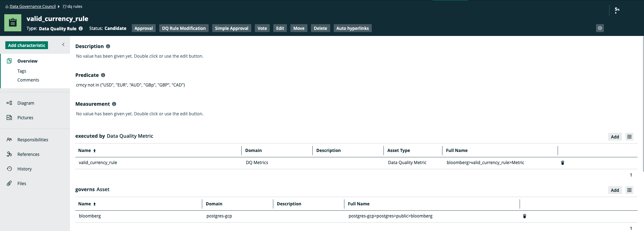This screenshot has height=231, width=644.
Task: Click the vertical page scrollbar
Action: point(643,103)
